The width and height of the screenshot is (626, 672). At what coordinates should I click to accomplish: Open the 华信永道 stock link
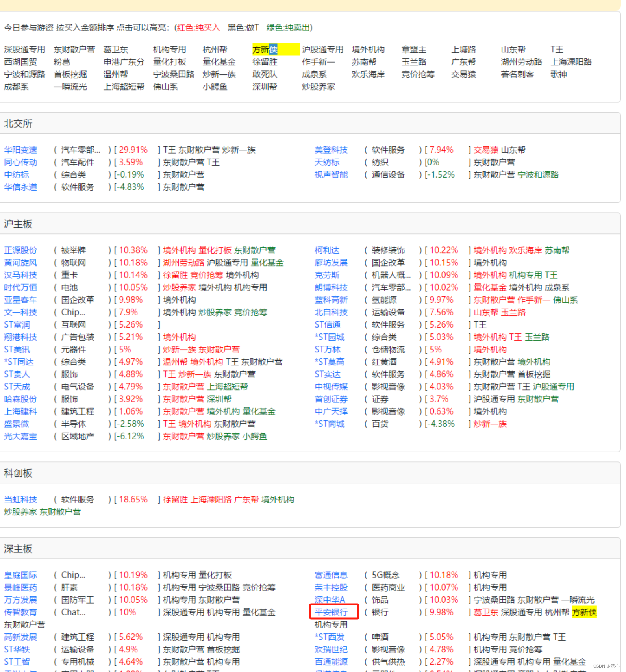(x=20, y=187)
